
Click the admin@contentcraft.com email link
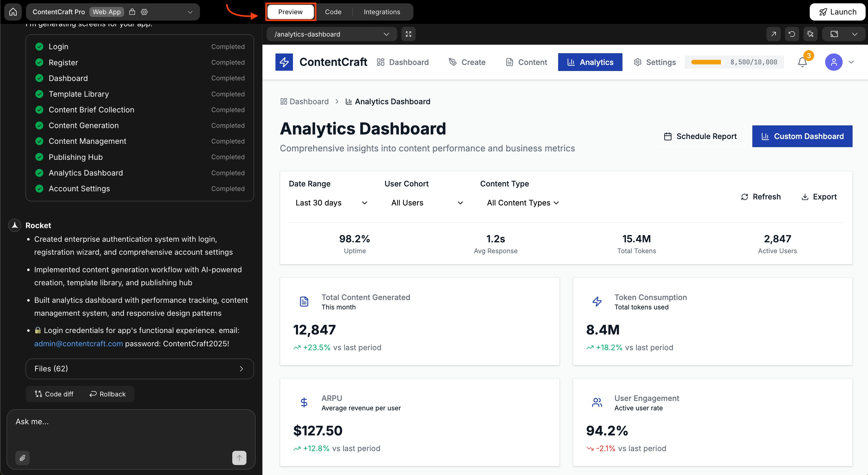pos(79,344)
